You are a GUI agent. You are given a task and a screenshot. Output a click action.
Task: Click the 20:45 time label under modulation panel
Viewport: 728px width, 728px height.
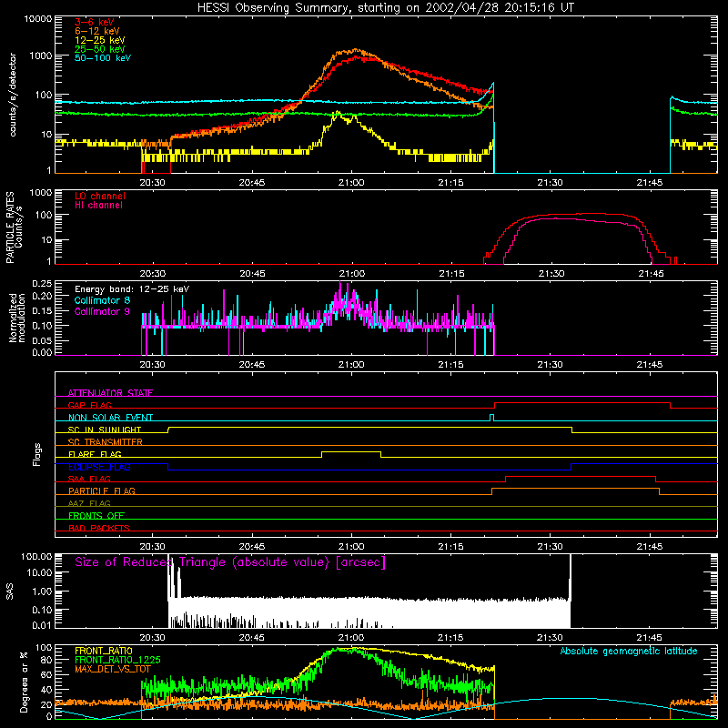coord(252,365)
